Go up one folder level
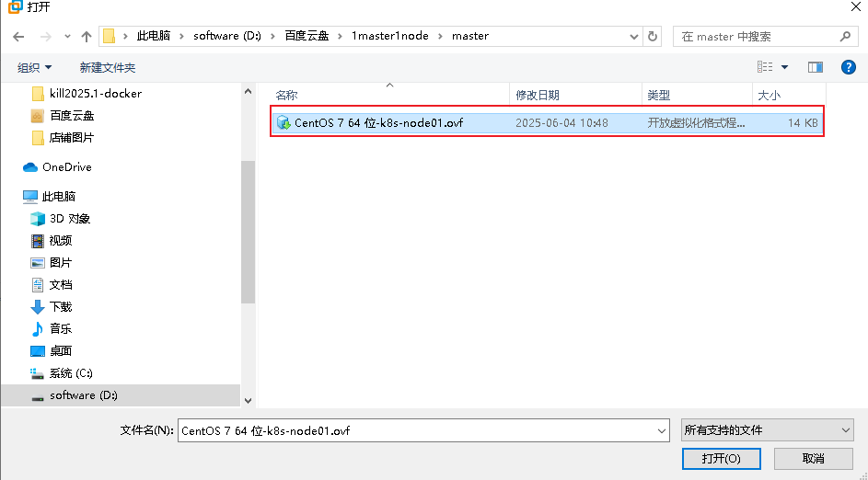Image resolution: width=868 pixels, height=480 pixels. (86, 37)
